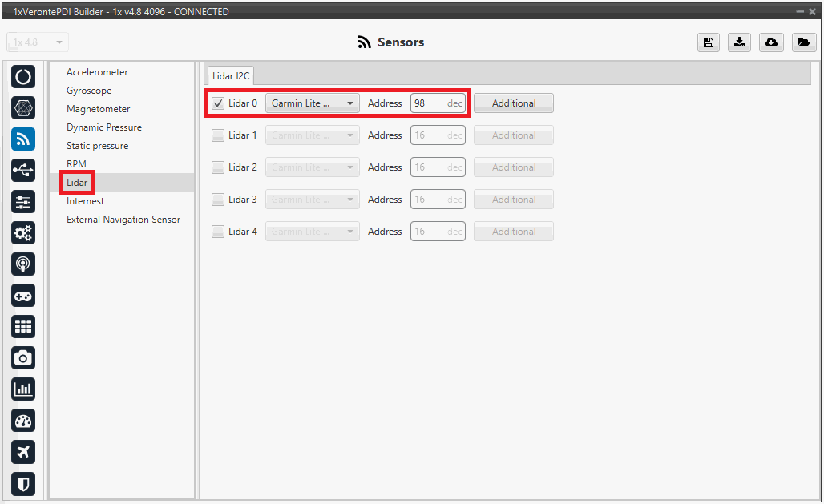Click the gamepad controller sidebar icon
The image size is (824, 504).
pyautogui.click(x=23, y=295)
